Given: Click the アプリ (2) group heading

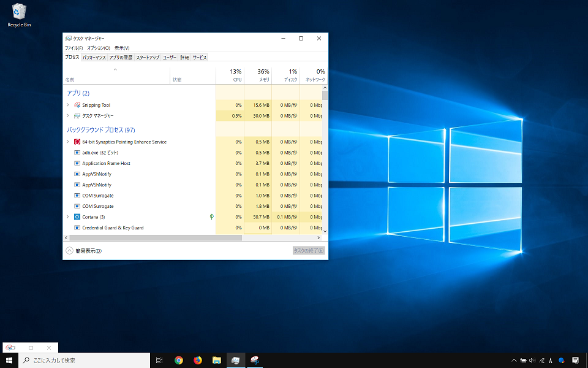Looking at the screenshot, I should click(78, 93).
